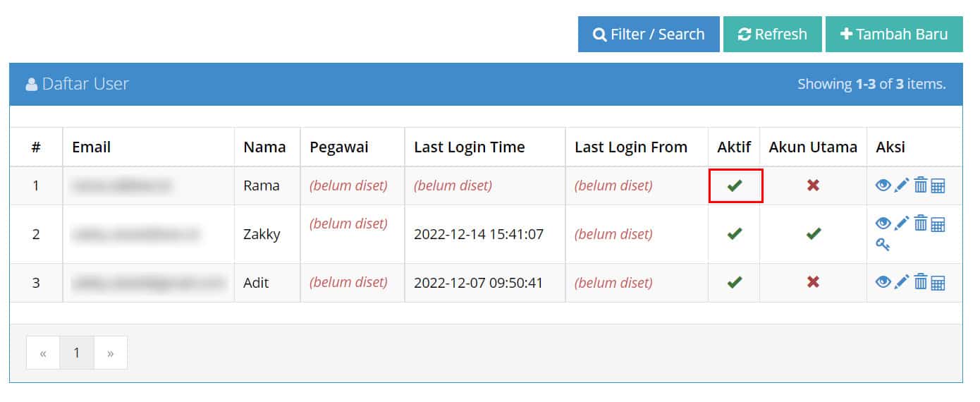Click the Tambah Baru button

pos(894,34)
